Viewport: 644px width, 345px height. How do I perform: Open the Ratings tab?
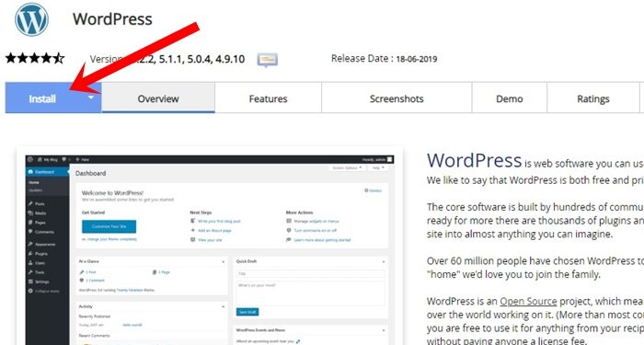click(593, 98)
